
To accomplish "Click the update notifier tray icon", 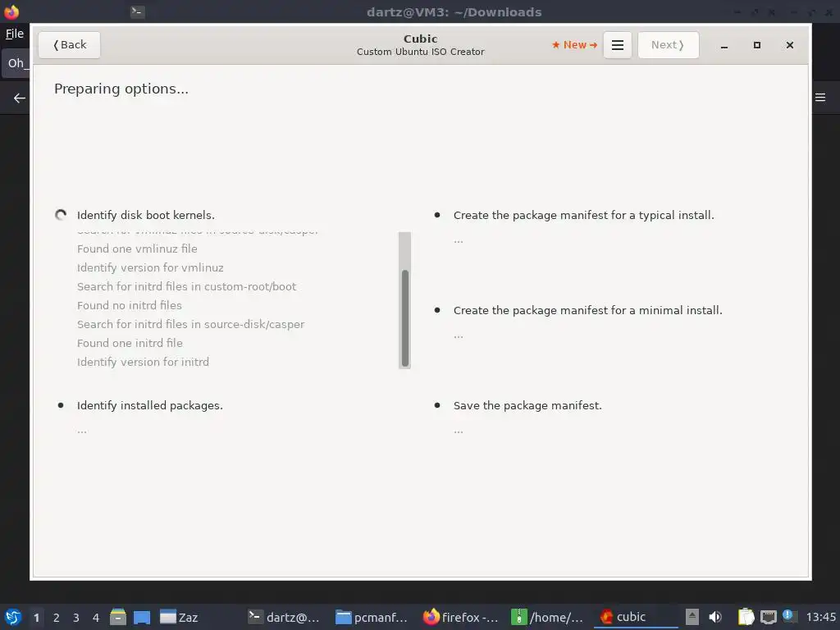I will pos(789,615).
